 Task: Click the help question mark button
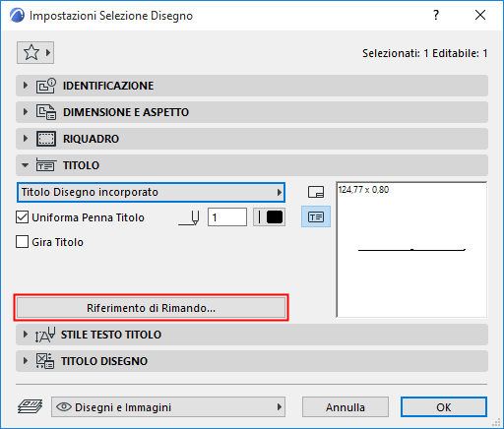pyautogui.click(x=436, y=15)
